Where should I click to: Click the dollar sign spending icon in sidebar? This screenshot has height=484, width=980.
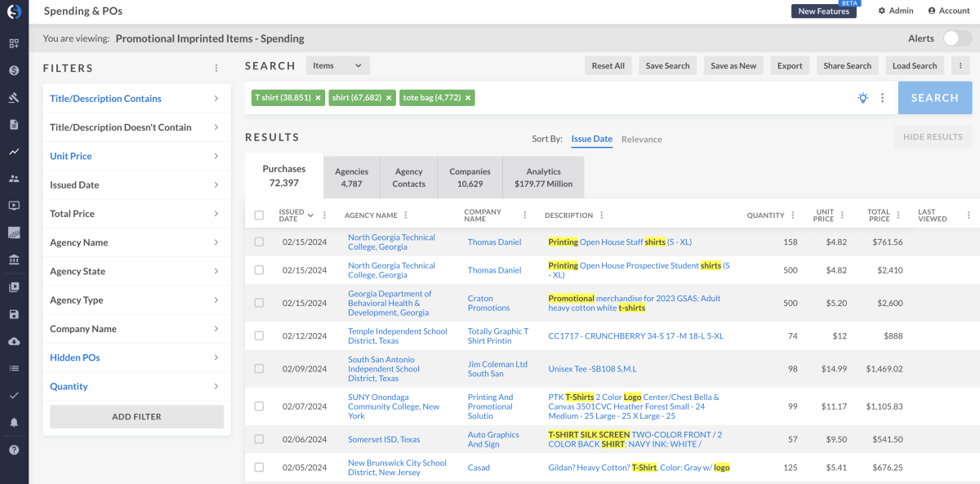tap(14, 71)
